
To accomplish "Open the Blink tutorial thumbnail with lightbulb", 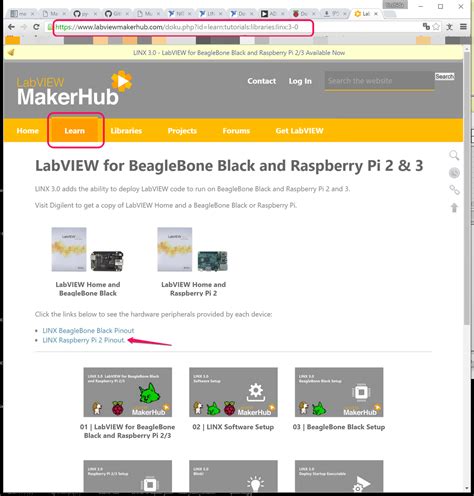I will click(233, 476).
